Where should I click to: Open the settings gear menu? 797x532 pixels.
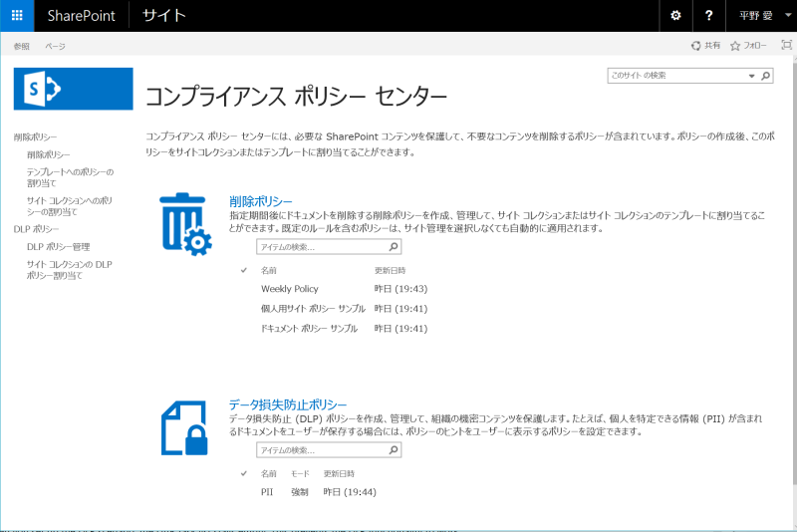coord(675,15)
